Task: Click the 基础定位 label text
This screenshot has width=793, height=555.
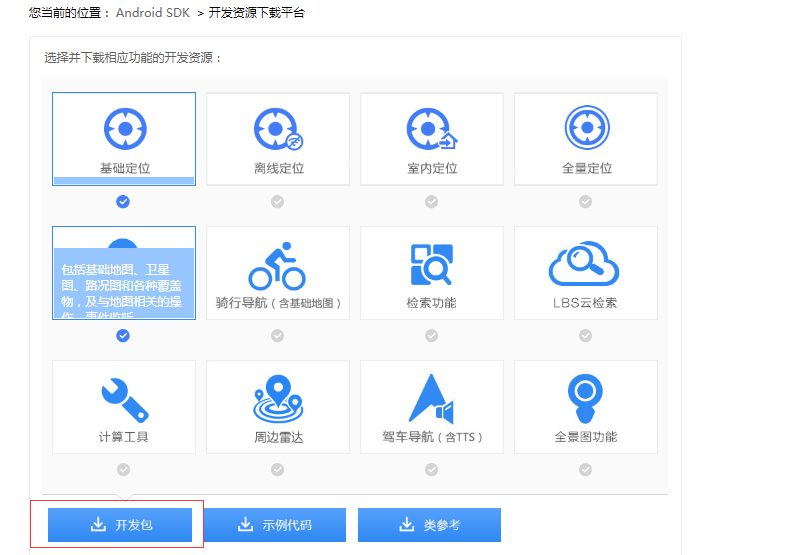Action: [x=125, y=168]
